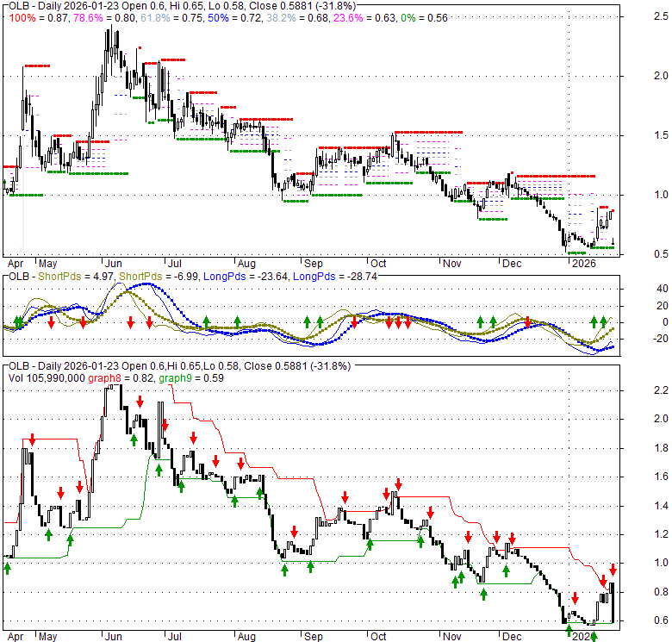Click the 'Dec' label on bottom chart time axis
Image resolution: width=672 pixels, height=642 pixels.
click(512, 637)
